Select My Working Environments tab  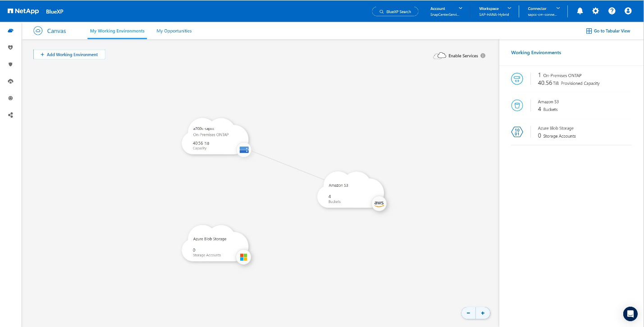117,31
